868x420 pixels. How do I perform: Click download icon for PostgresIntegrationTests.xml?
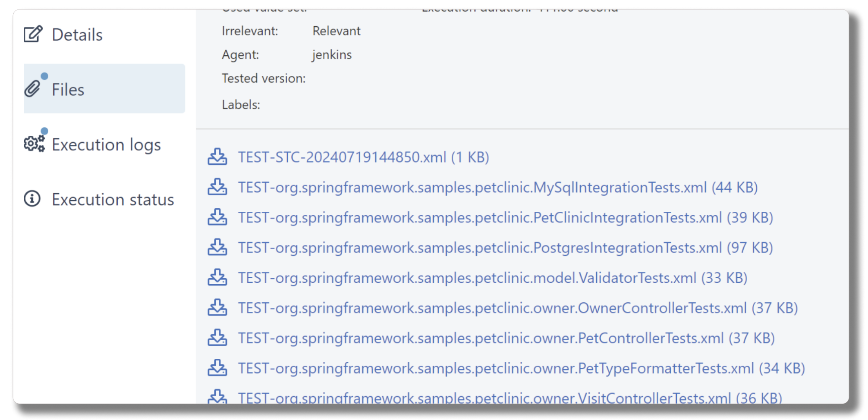click(x=217, y=248)
